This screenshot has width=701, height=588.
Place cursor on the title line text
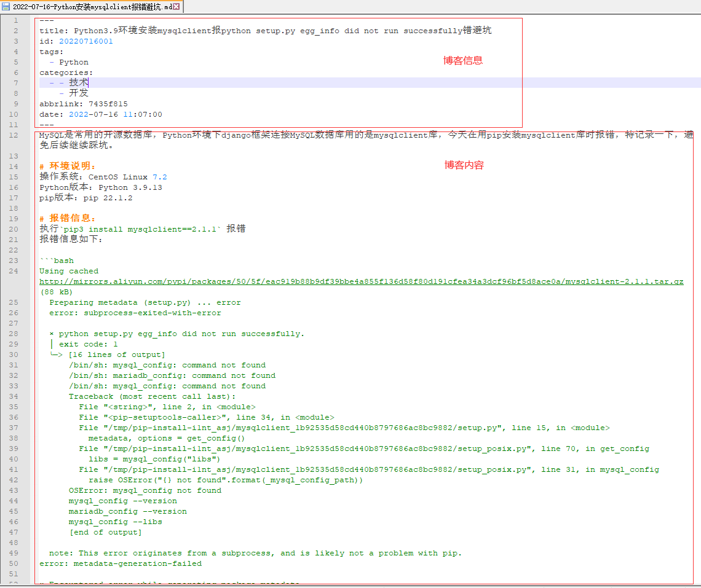tap(264, 31)
